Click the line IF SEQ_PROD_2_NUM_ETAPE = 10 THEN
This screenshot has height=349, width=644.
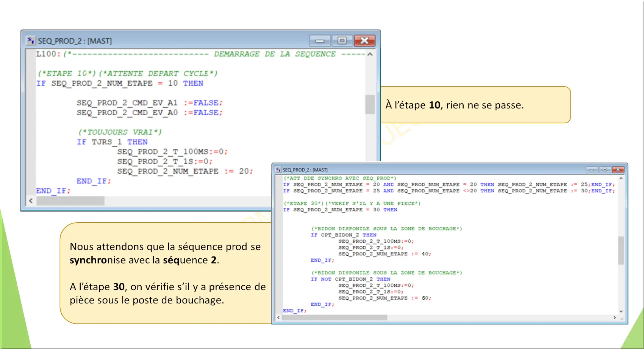120,83
